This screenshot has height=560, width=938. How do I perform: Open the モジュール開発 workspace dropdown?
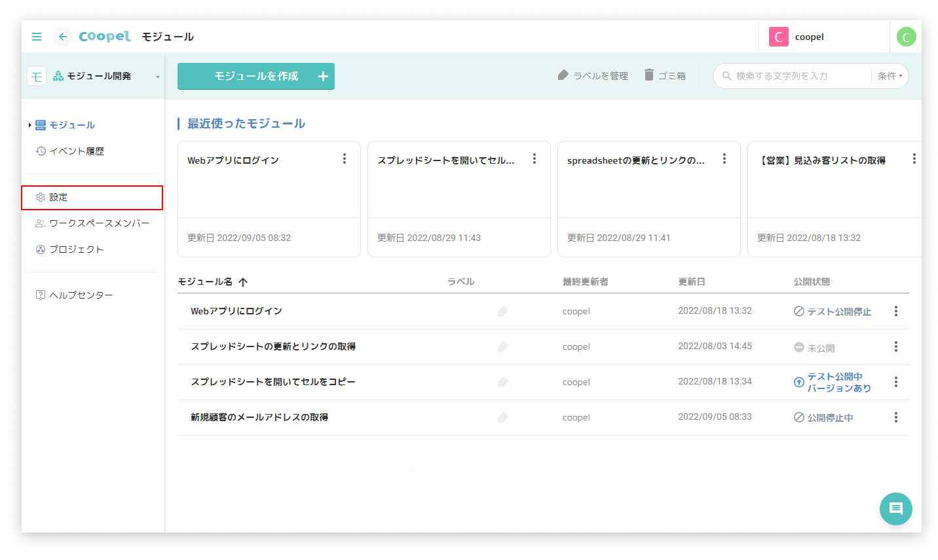[x=95, y=76]
